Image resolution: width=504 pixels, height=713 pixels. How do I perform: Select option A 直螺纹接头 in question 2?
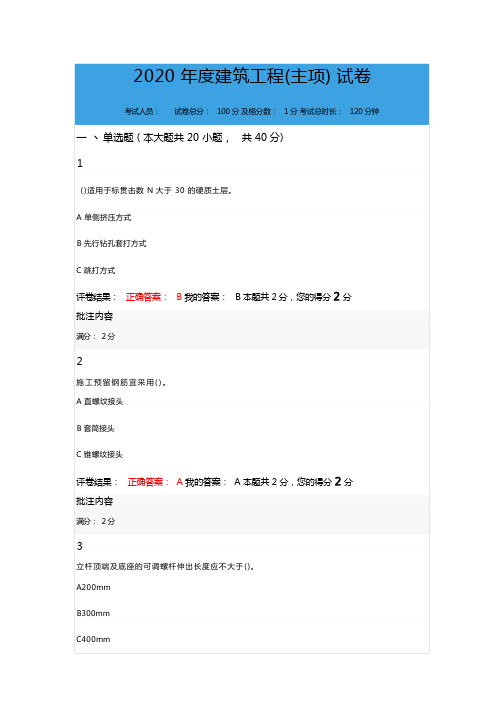pos(100,402)
